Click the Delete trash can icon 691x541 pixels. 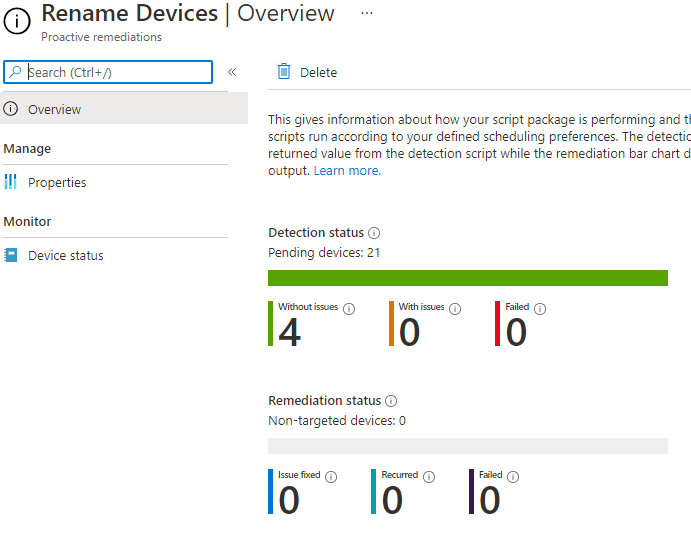click(284, 72)
